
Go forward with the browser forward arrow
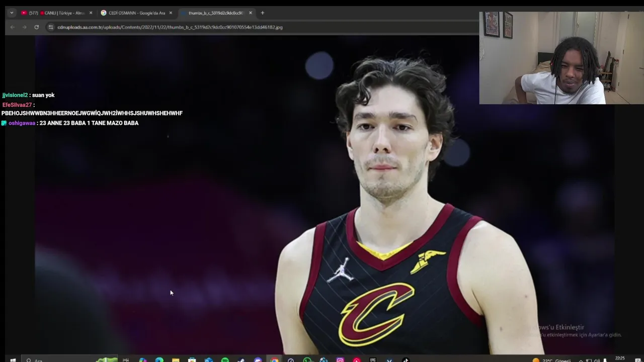point(24,27)
